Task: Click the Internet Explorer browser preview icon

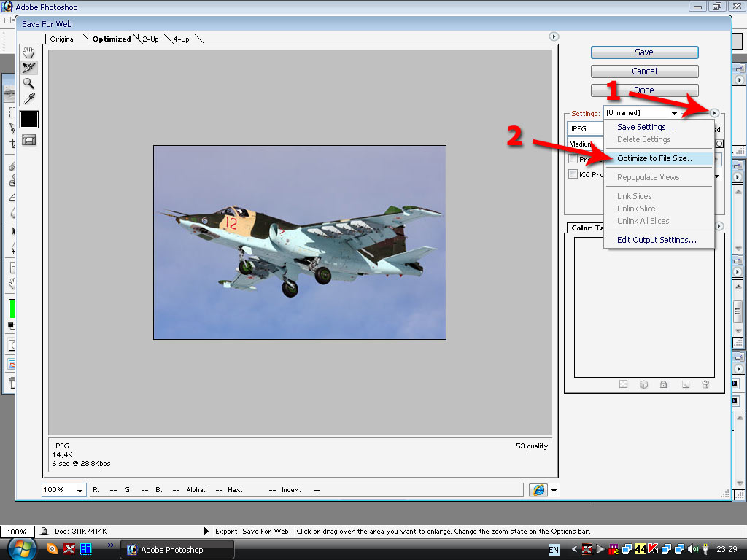Action: (538, 490)
